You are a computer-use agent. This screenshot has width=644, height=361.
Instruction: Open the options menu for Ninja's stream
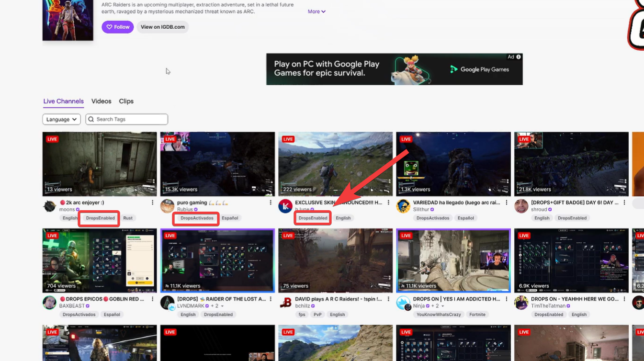pos(507,299)
